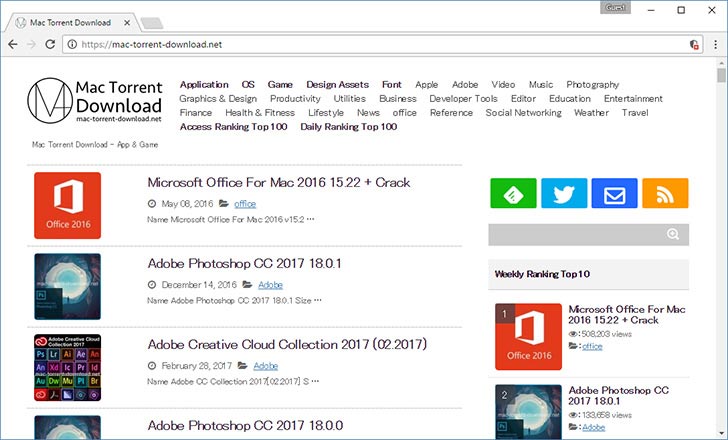Go to Developer Tools category
The height and width of the screenshot is (440, 728).
[463, 99]
